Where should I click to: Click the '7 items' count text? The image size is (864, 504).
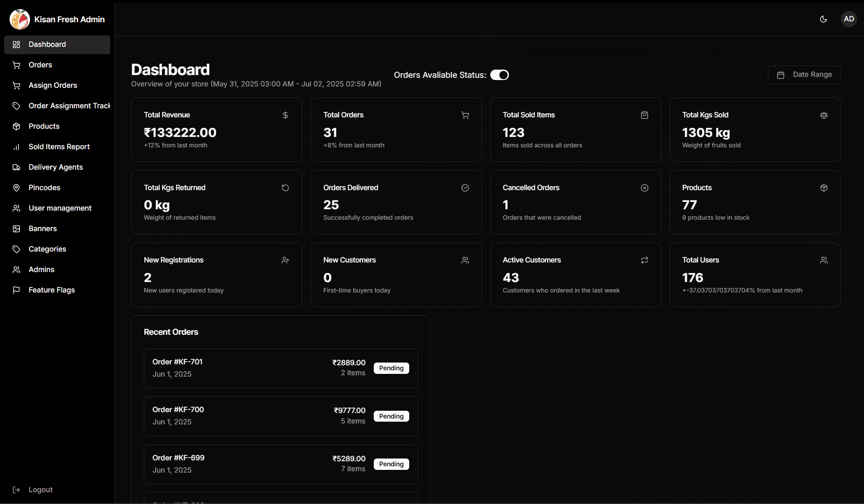tap(353, 469)
